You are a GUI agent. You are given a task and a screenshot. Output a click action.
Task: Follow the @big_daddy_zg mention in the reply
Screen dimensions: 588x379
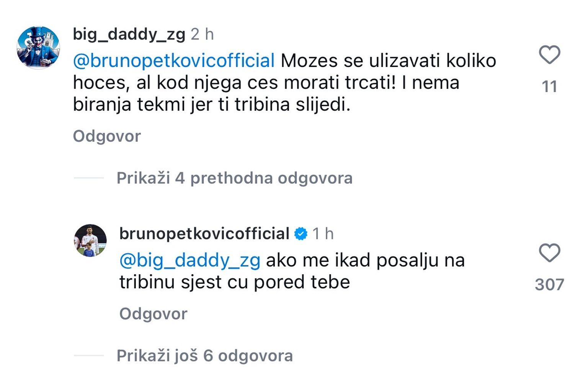[x=190, y=260]
